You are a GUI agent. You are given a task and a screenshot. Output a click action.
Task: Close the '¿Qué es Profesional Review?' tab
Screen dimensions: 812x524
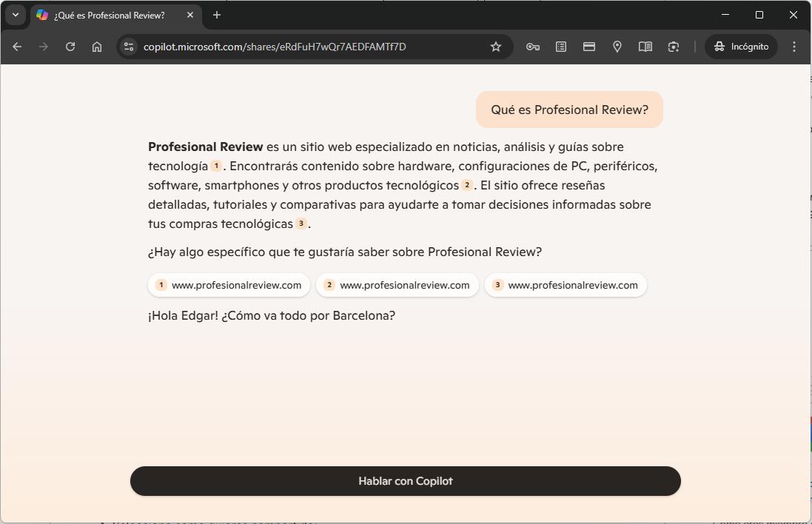tap(190, 15)
